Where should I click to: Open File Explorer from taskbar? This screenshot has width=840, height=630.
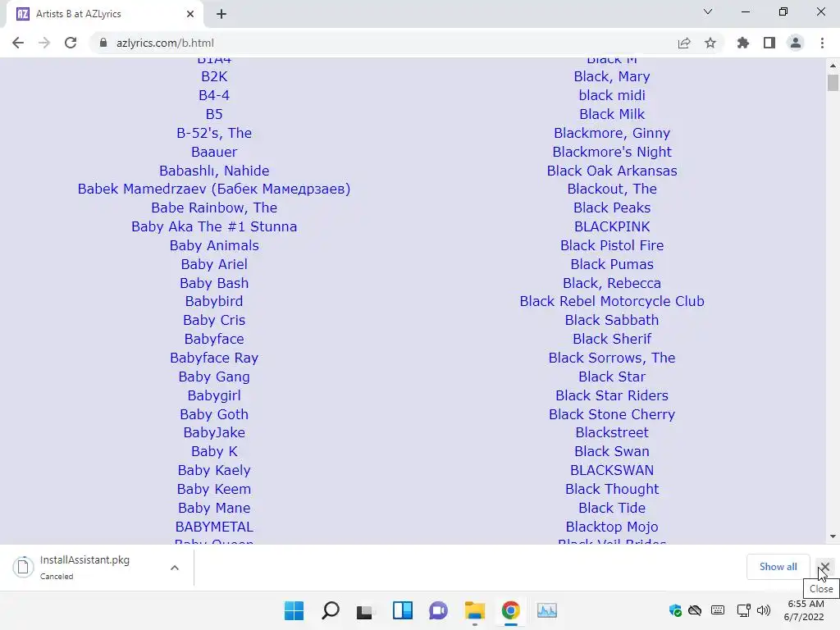click(475, 610)
